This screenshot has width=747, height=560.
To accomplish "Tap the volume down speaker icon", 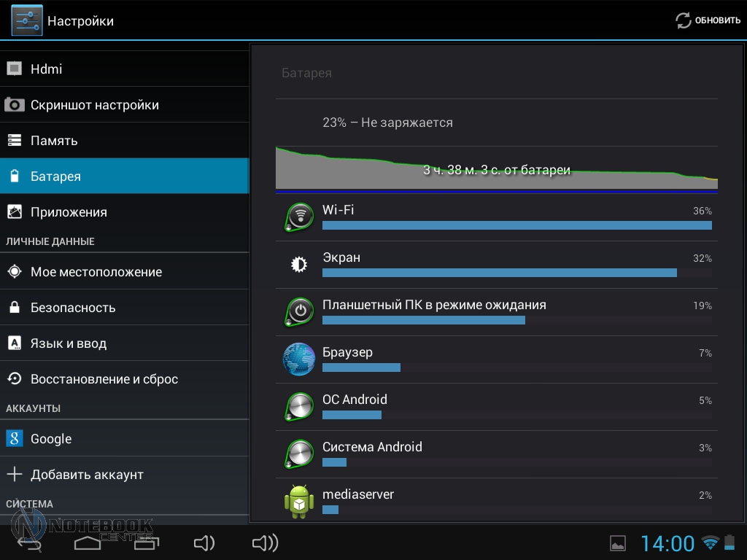I will (204, 542).
